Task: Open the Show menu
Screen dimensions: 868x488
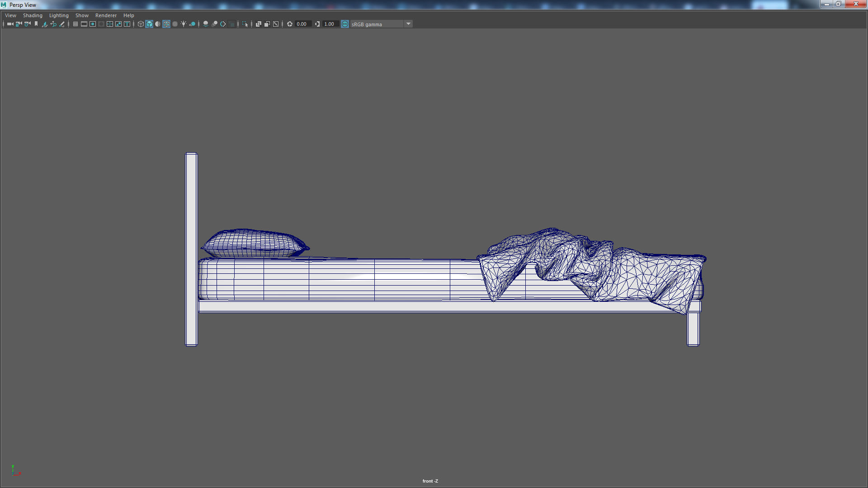Action: (x=82, y=15)
